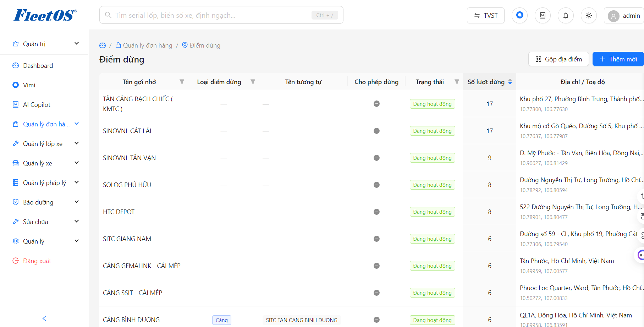
Task: Click the Gộp địa điểm button
Action: 558,59
